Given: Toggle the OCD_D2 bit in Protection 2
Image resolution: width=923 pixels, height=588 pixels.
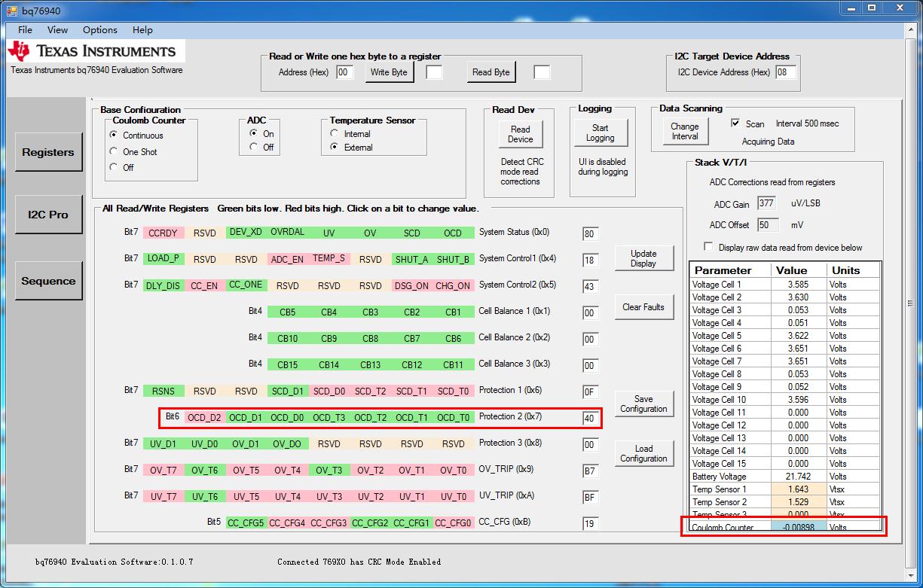Looking at the screenshot, I should point(205,418).
